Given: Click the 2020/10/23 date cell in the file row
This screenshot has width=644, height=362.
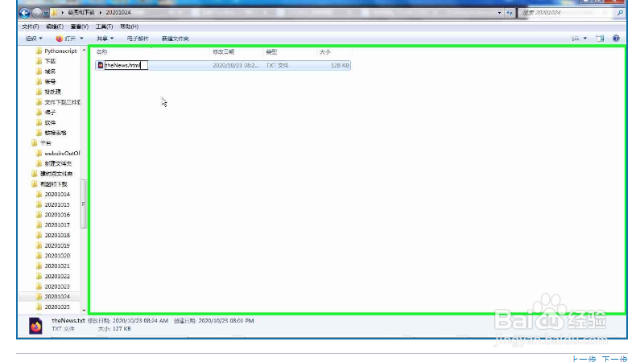Looking at the screenshot, I should 236,65.
